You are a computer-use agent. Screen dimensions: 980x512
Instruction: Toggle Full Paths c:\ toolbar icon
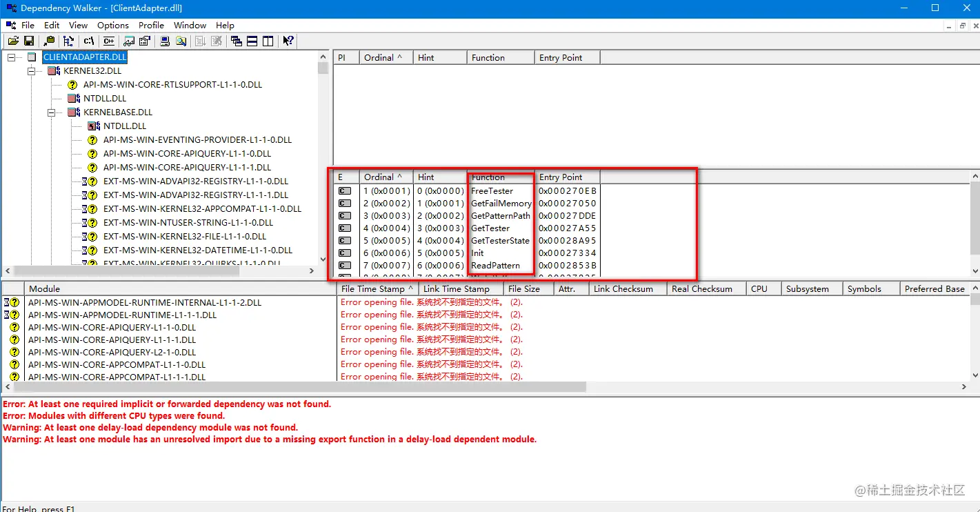(x=89, y=41)
